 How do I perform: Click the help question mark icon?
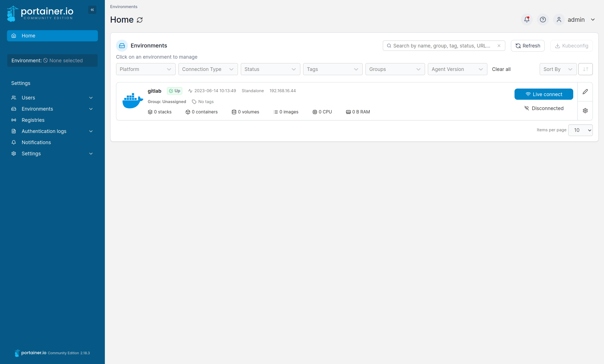pyautogui.click(x=543, y=20)
